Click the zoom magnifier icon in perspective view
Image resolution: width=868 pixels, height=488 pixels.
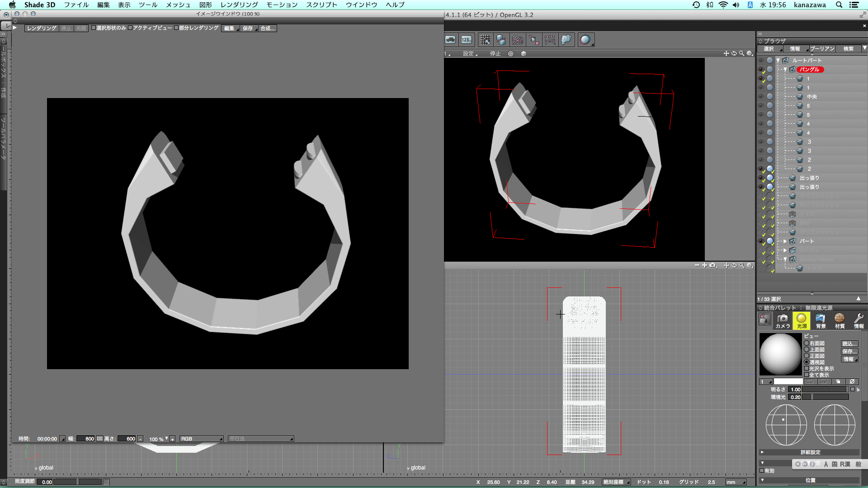[x=741, y=53]
